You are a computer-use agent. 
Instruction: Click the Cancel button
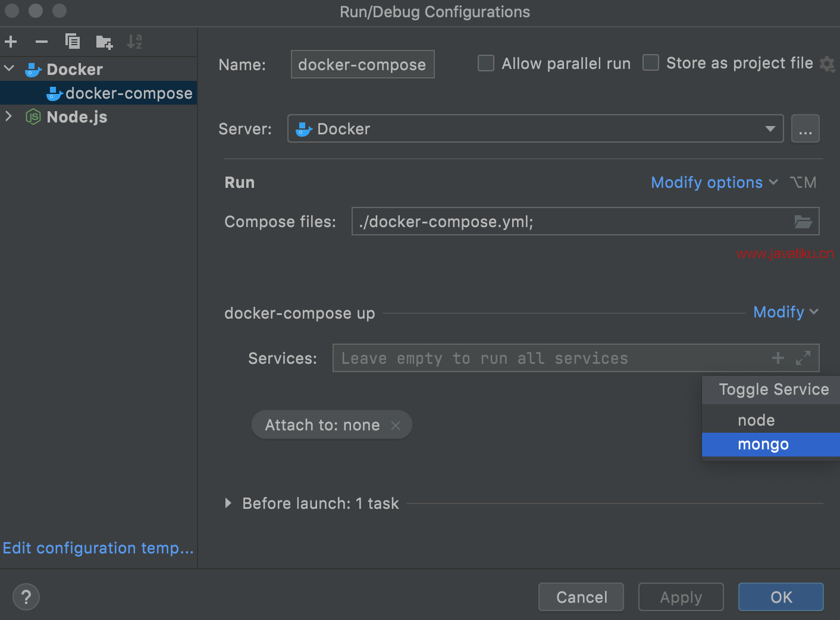[x=581, y=597]
